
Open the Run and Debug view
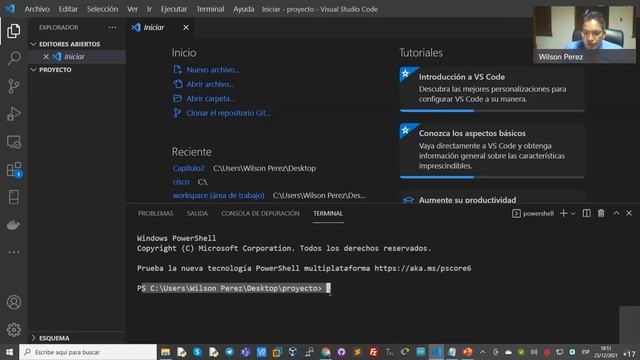13,114
